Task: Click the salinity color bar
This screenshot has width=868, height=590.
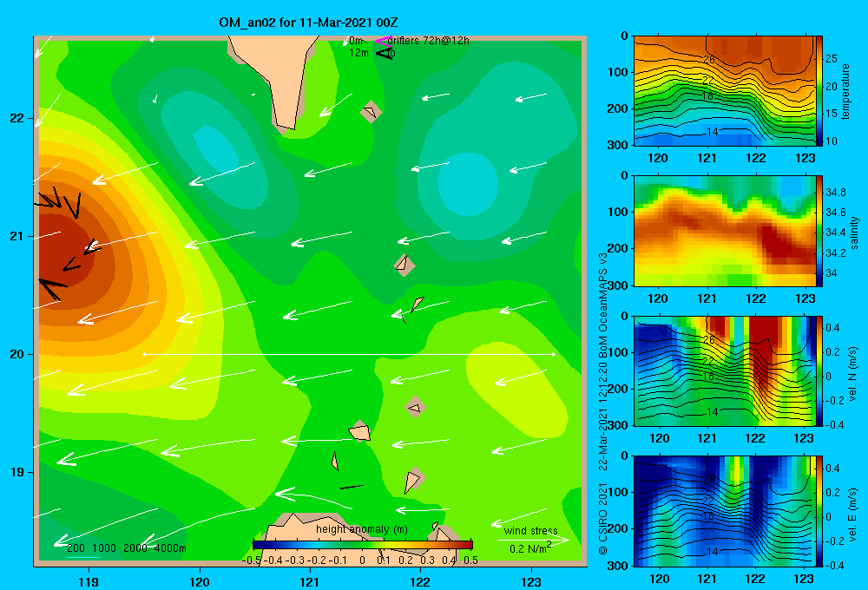Action: [x=819, y=231]
